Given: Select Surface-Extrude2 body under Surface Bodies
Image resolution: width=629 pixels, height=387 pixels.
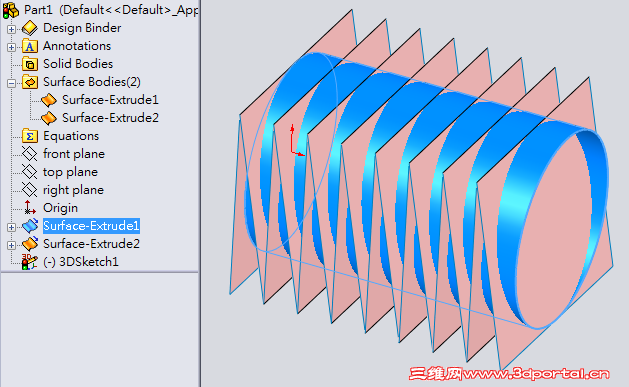Looking at the screenshot, I should pos(110,118).
